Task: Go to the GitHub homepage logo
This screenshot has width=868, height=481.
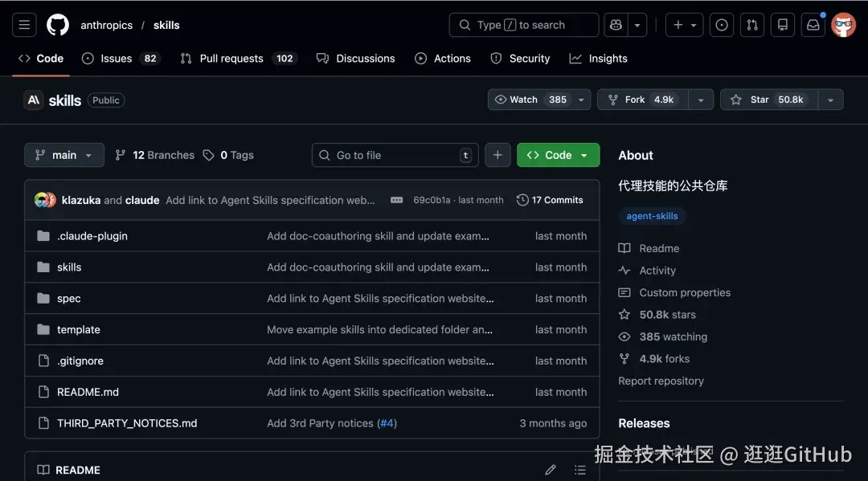Action: tap(58, 25)
